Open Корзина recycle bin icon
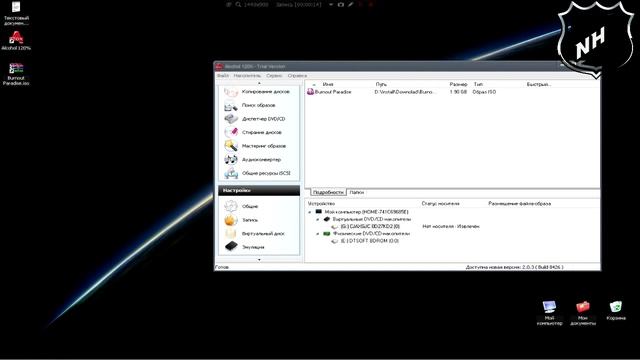 pyautogui.click(x=616, y=311)
